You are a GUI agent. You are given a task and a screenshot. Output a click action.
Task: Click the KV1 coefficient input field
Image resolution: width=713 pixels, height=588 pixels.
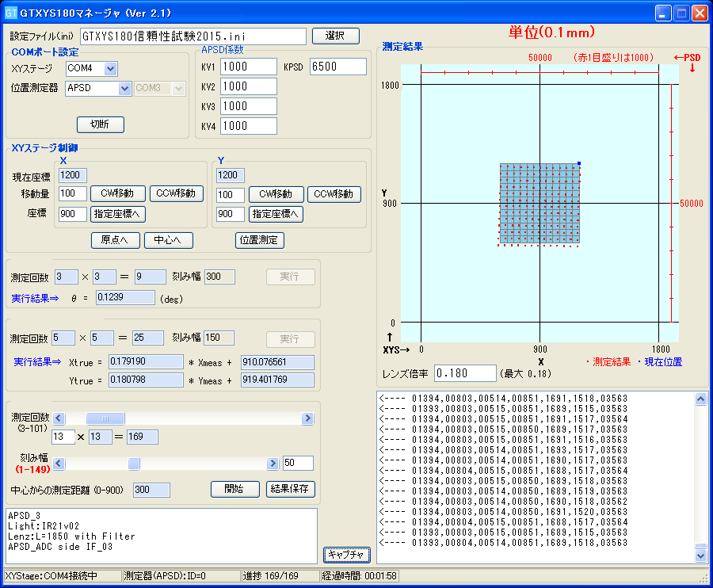pos(248,67)
